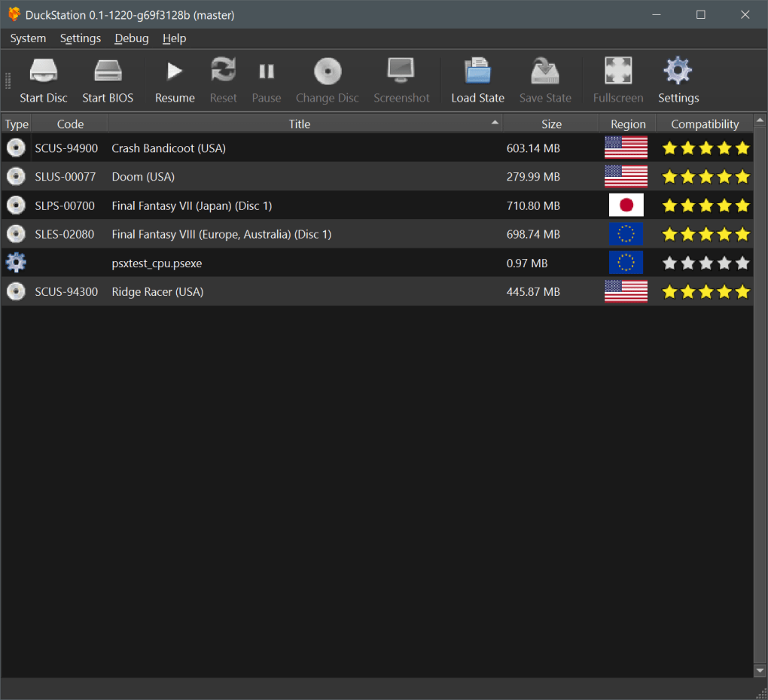The image size is (768, 700).
Task: Open the Load State folder icon
Action: click(x=477, y=72)
